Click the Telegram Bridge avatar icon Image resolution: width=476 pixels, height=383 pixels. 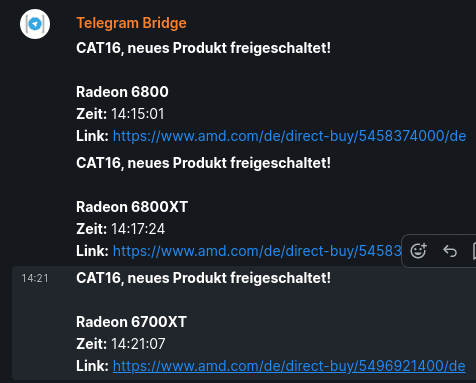coord(35,24)
